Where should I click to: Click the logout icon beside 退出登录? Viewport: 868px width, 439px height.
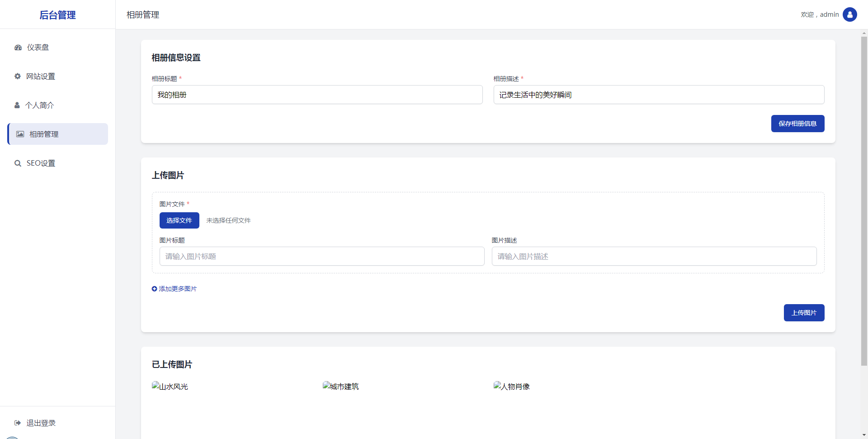pyautogui.click(x=18, y=423)
